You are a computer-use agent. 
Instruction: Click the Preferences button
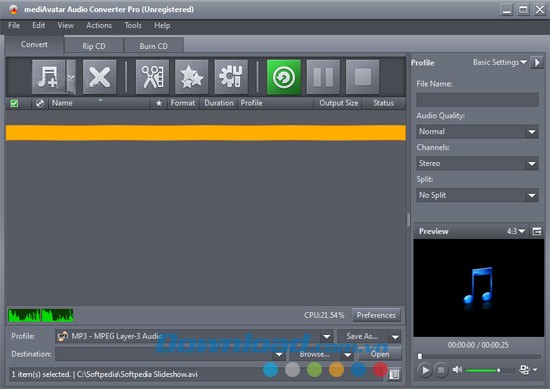376,315
